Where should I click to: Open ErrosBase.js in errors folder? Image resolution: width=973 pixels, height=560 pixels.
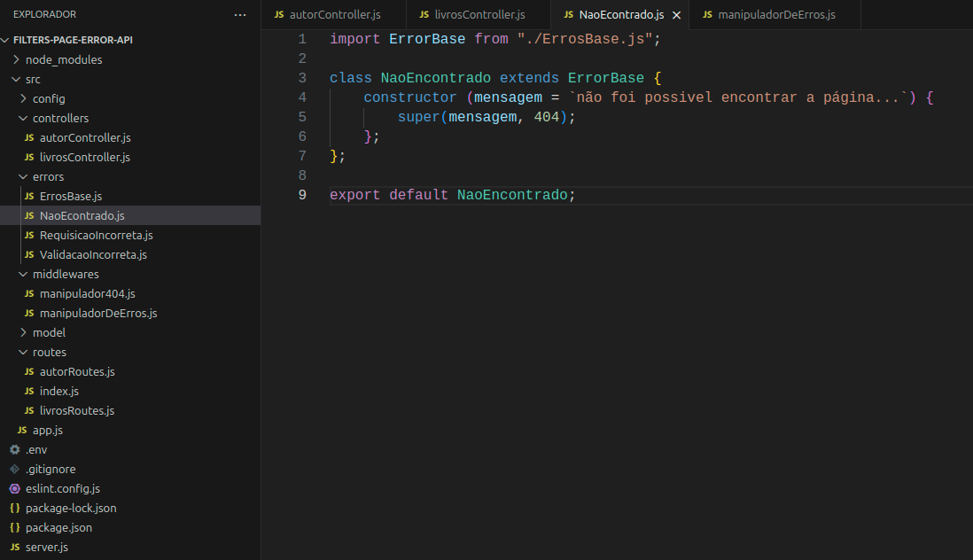point(71,196)
